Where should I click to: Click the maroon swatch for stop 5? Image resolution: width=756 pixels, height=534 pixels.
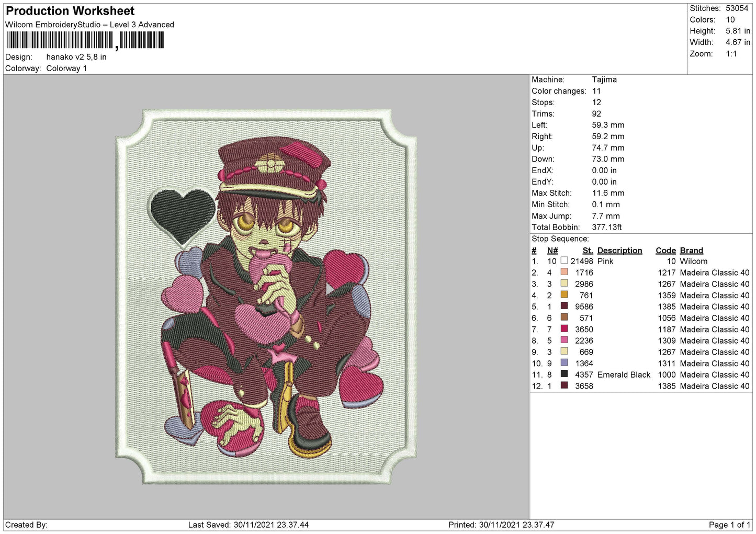[x=564, y=306]
